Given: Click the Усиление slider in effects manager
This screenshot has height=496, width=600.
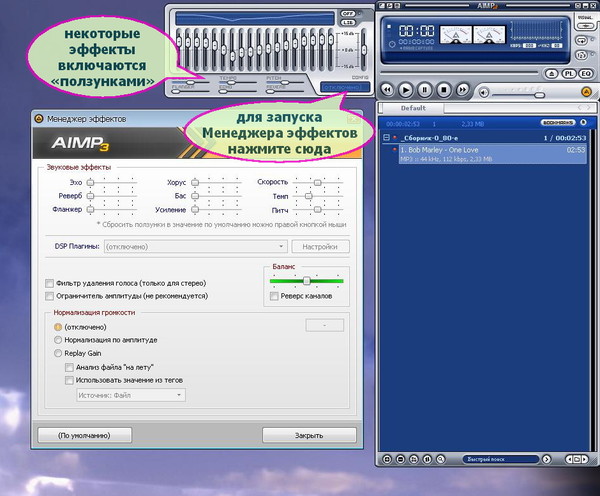Looking at the screenshot, I should 217,209.
